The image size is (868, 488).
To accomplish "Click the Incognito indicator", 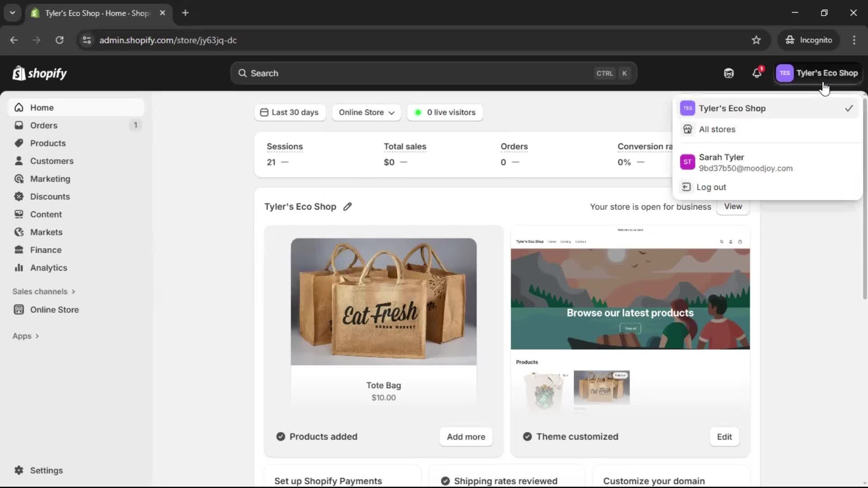I will [x=809, y=40].
